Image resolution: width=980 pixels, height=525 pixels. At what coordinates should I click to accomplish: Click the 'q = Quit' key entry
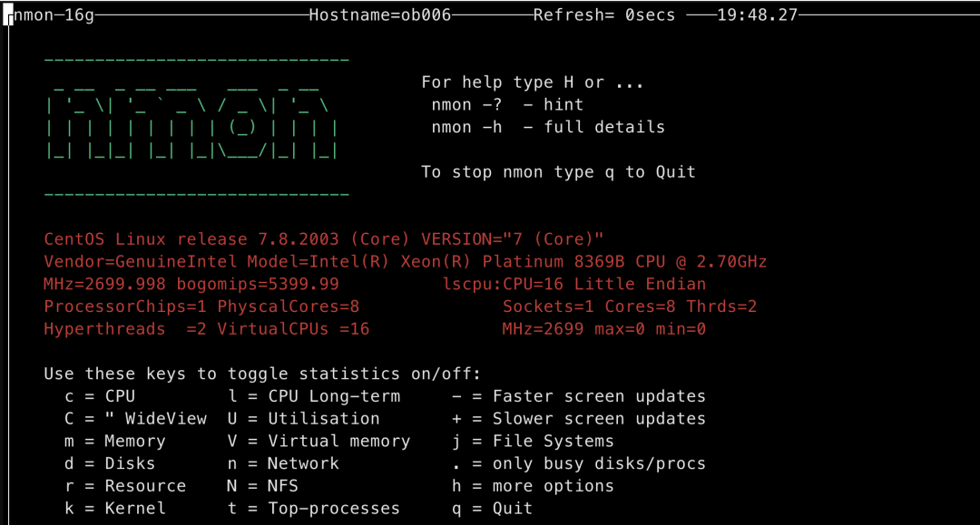tap(493, 509)
